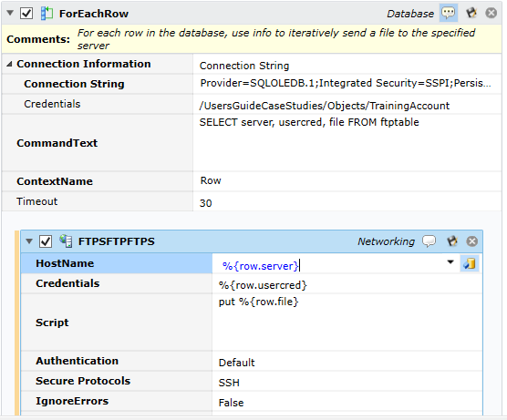Open the HostName dropdown arrow
Viewport: 507px width, 420px height.
point(450,262)
